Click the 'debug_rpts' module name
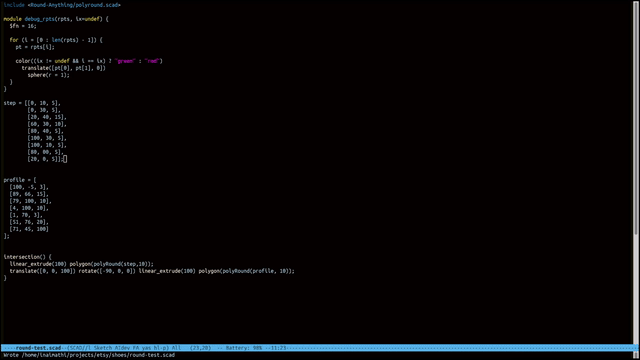Viewport: 640px width, 360px height. (40, 19)
